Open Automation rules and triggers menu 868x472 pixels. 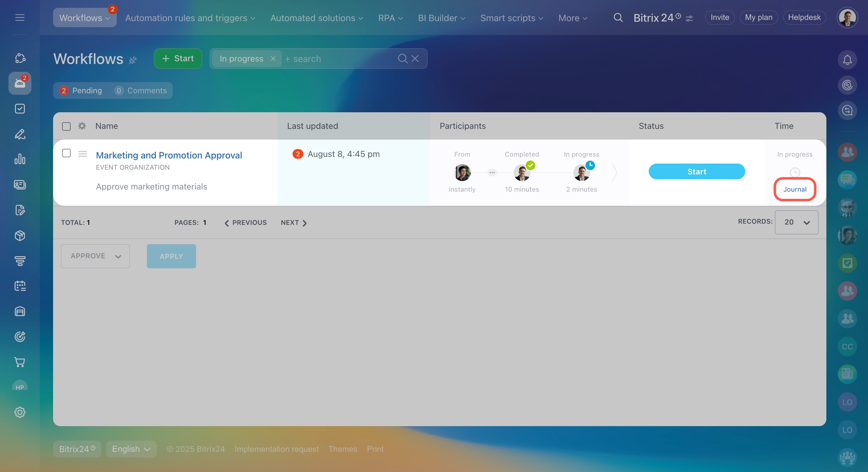click(x=190, y=18)
